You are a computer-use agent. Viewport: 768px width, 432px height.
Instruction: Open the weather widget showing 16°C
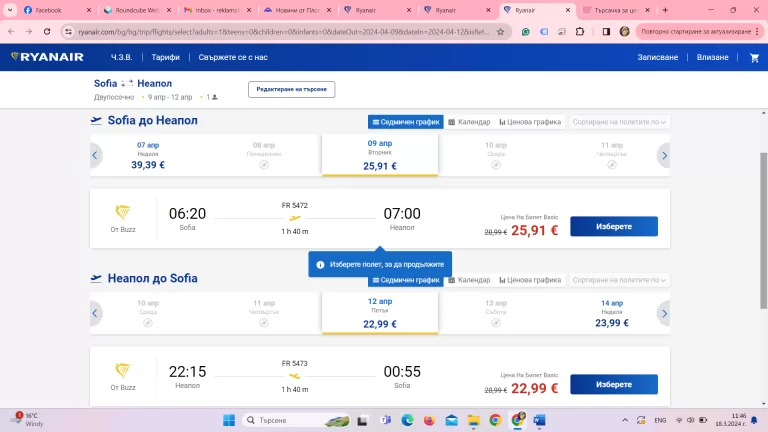click(x=28, y=420)
